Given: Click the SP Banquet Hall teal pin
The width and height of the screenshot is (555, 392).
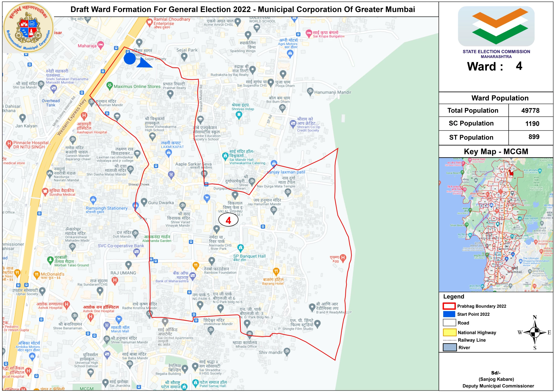Looking at the screenshot, I should (x=240, y=247).
